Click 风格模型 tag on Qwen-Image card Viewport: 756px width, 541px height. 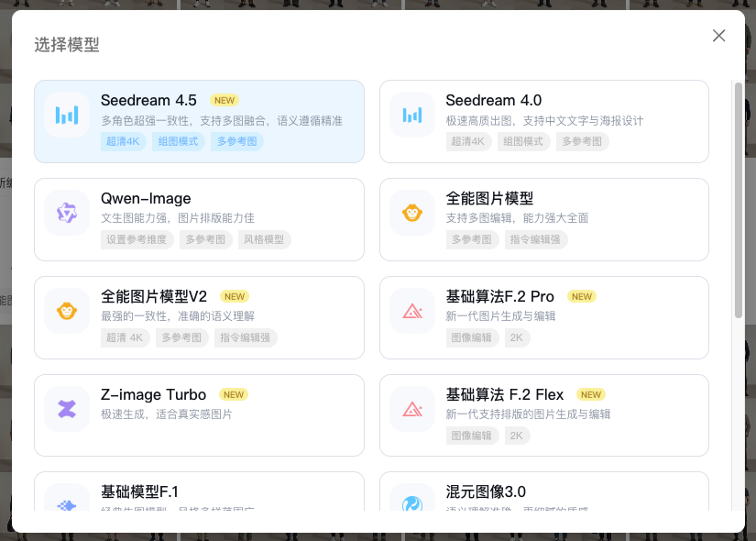[264, 239]
